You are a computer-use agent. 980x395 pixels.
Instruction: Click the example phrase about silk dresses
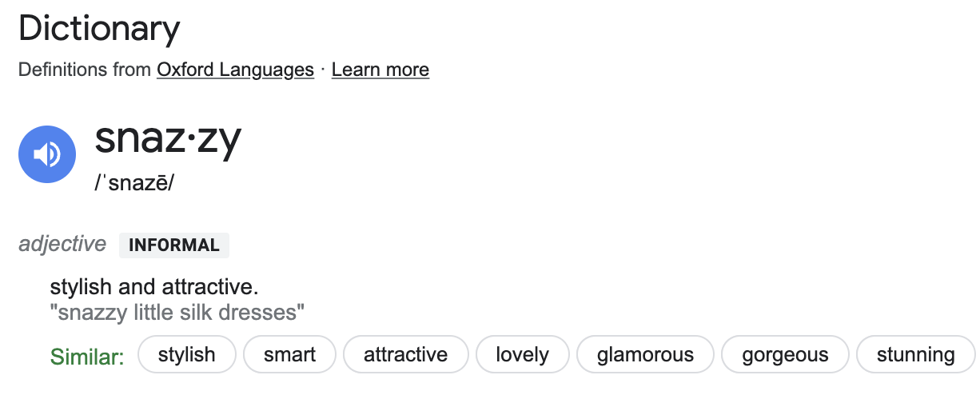(177, 312)
